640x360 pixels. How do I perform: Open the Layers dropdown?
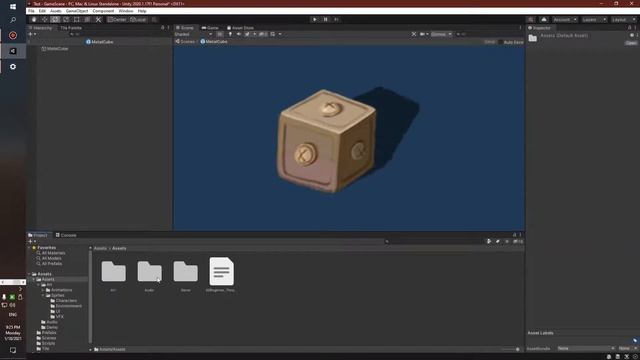593,20
